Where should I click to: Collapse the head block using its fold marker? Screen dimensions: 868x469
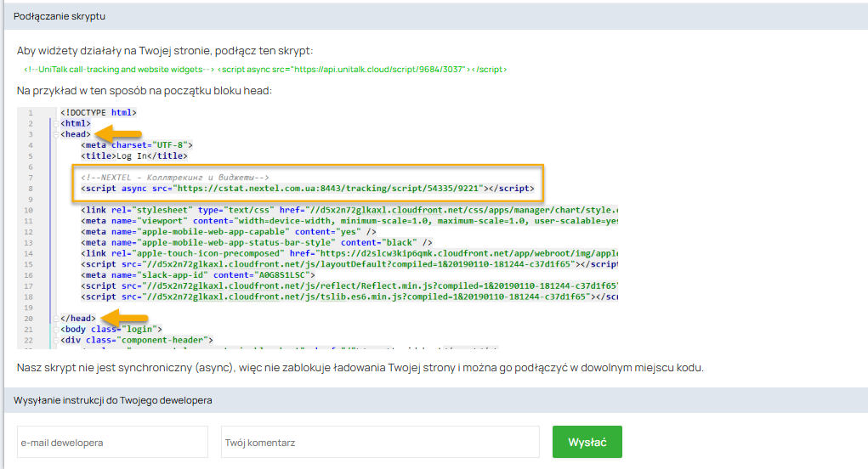point(56,134)
